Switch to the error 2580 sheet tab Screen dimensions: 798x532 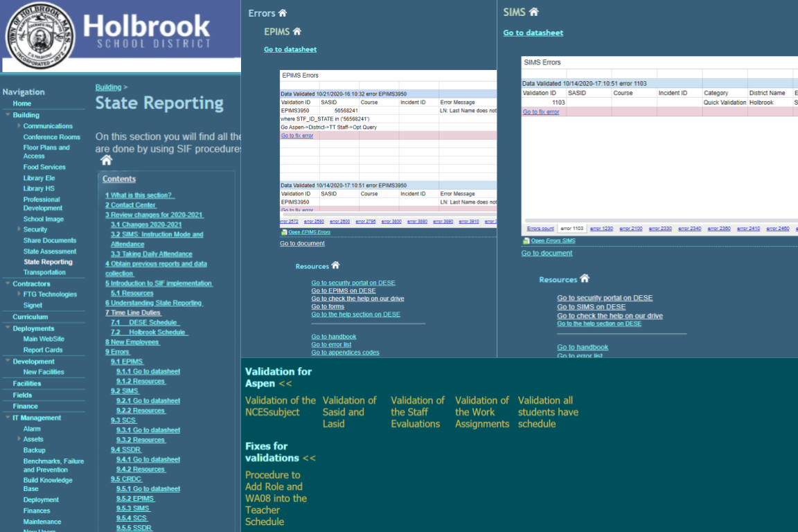click(x=314, y=222)
